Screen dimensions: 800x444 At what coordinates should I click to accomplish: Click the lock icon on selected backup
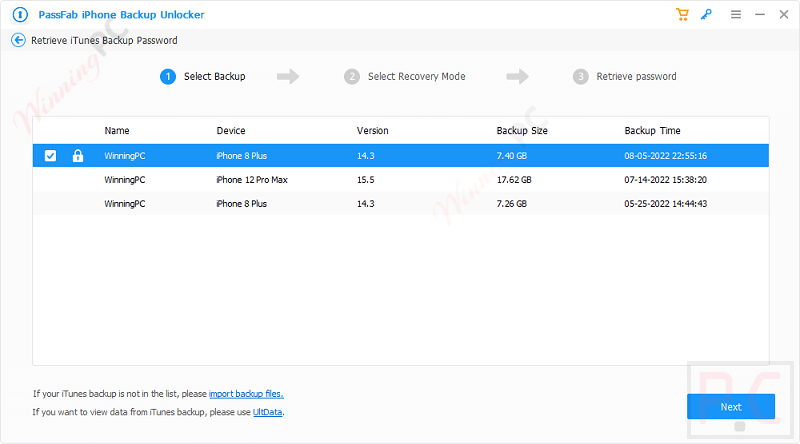(x=78, y=156)
